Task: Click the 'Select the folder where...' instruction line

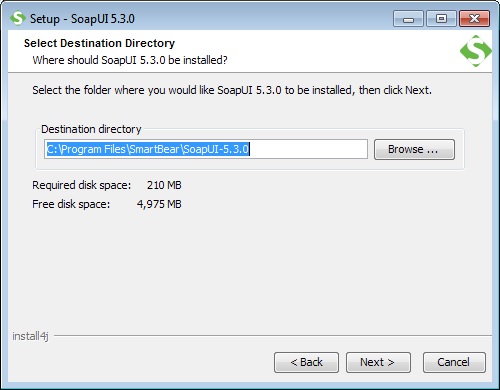Action: (232, 90)
